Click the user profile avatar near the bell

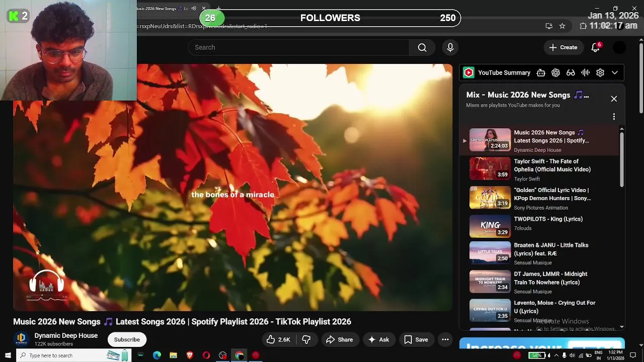click(x=619, y=47)
